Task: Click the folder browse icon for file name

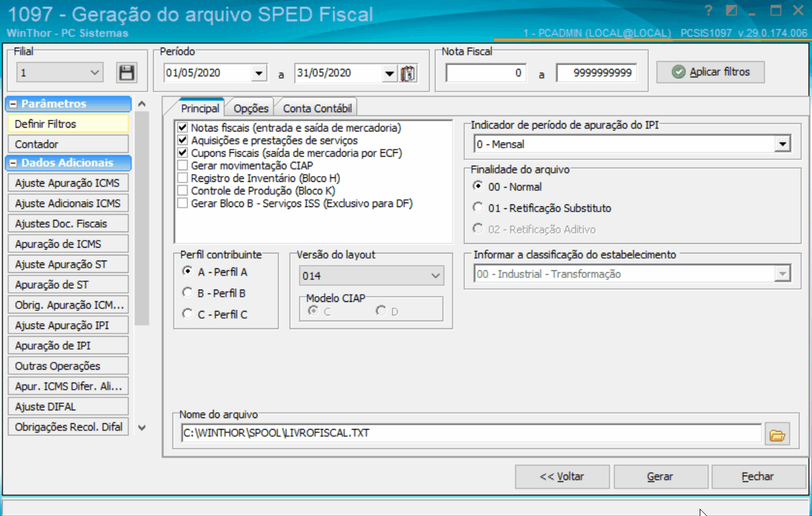Action: (x=778, y=435)
